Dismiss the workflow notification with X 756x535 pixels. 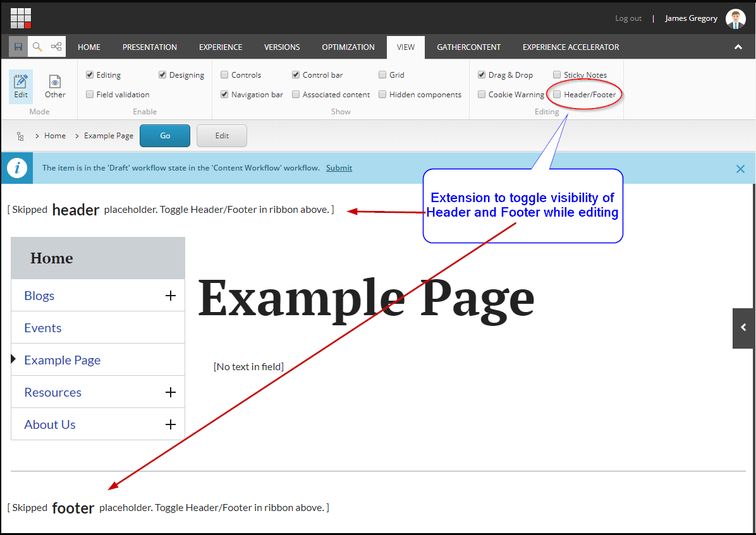[741, 169]
